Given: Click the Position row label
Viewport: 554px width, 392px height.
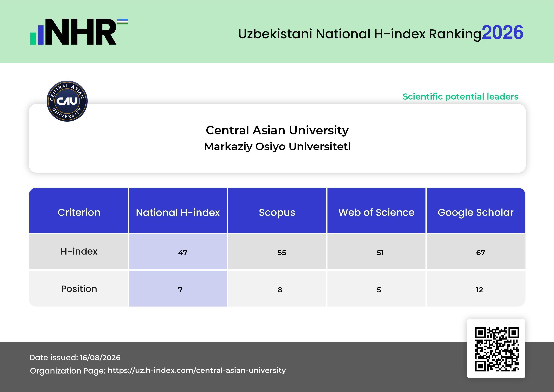Looking at the screenshot, I should 79,289.
